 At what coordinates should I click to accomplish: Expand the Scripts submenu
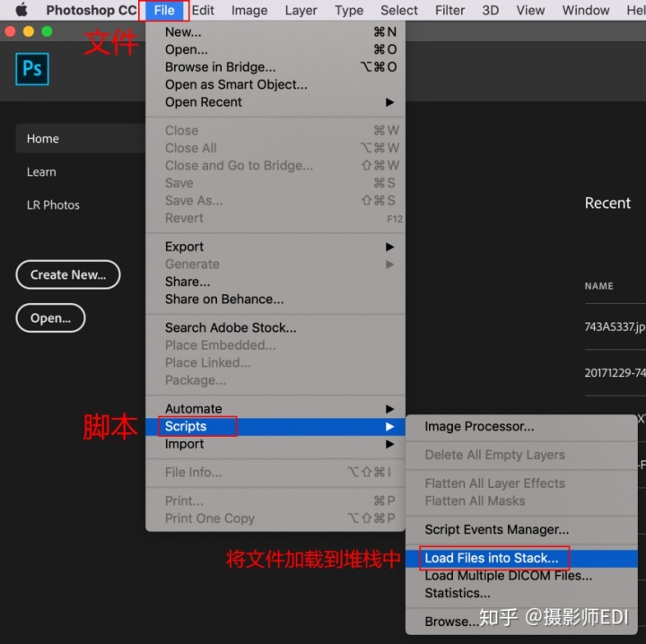[275, 427]
